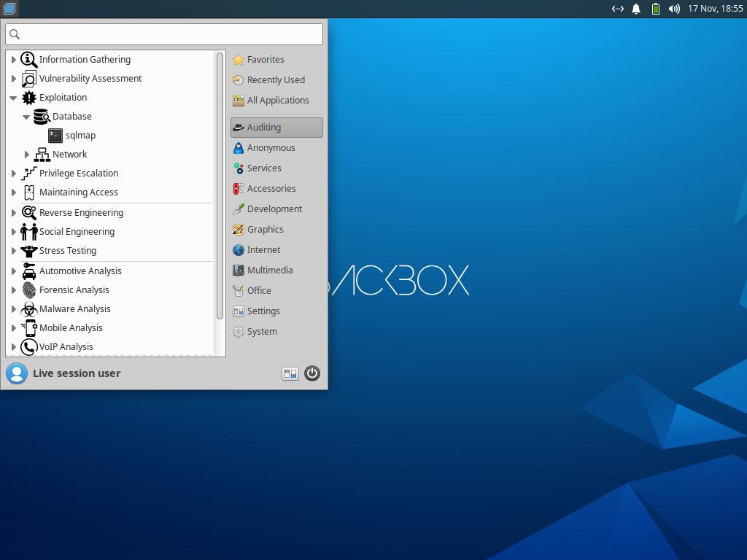This screenshot has height=560, width=747.
Task: Click the battery indicator in the panel
Action: [656, 9]
